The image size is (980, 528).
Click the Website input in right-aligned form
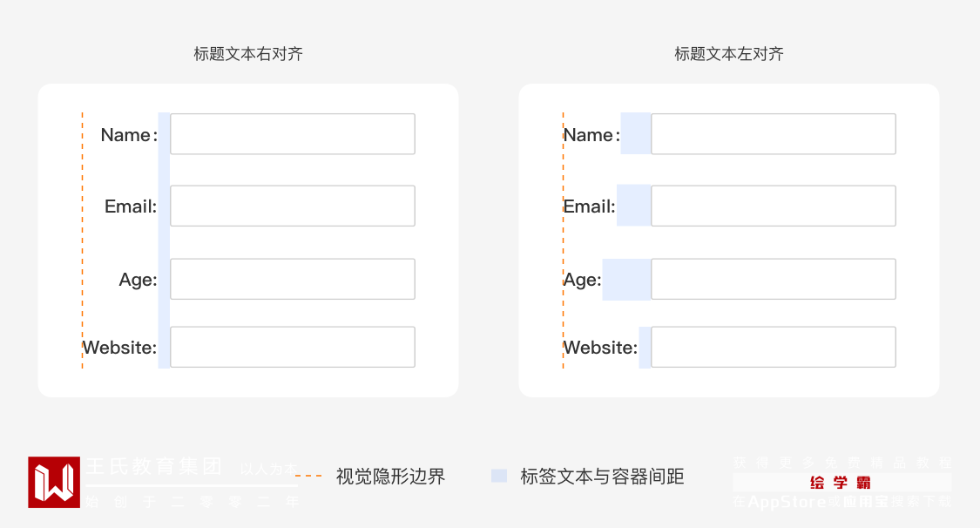click(293, 347)
